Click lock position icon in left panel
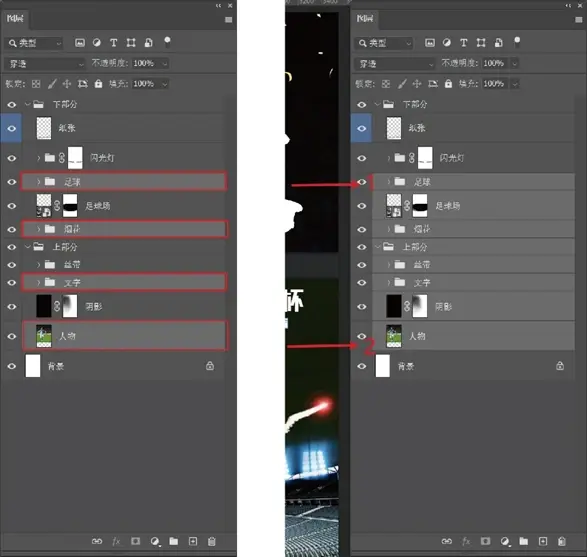 coord(67,84)
